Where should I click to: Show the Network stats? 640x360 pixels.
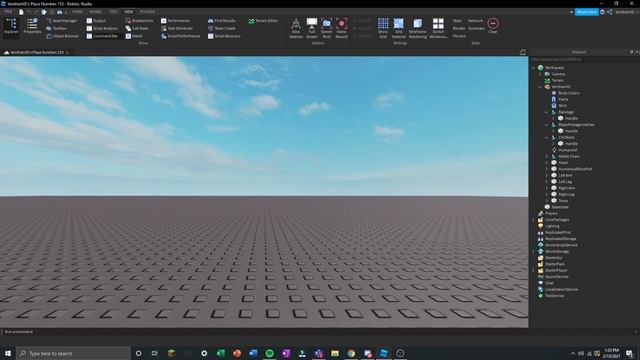pyautogui.click(x=475, y=20)
